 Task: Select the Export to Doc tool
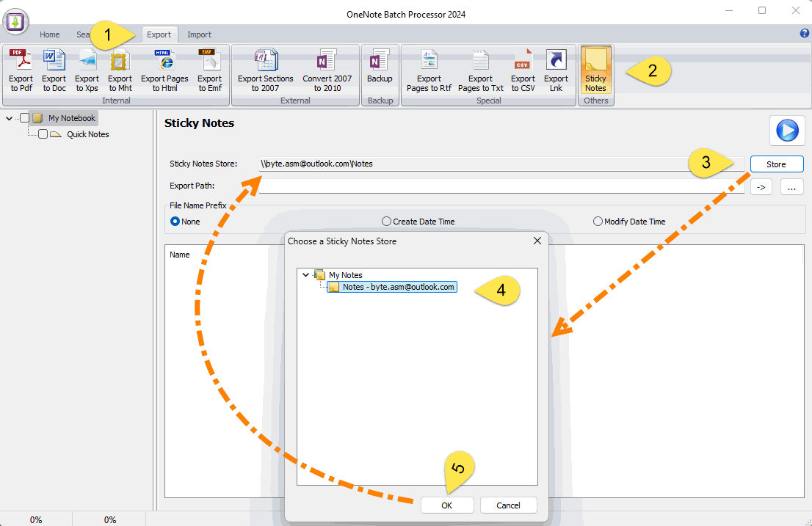pos(54,70)
